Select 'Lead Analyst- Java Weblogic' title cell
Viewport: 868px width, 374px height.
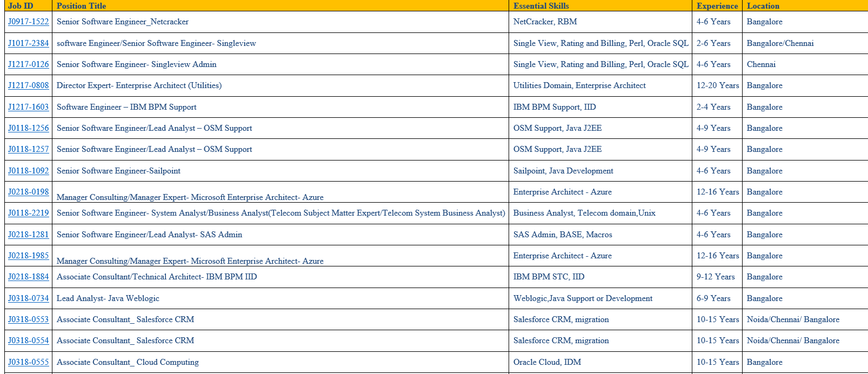pyautogui.click(x=281, y=298)
